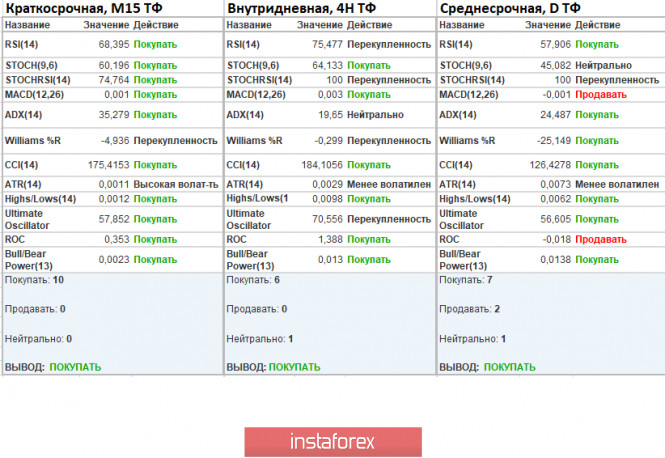Click STOCH value 60,196
Screen dimensions: 665x458
pos(114,65)
